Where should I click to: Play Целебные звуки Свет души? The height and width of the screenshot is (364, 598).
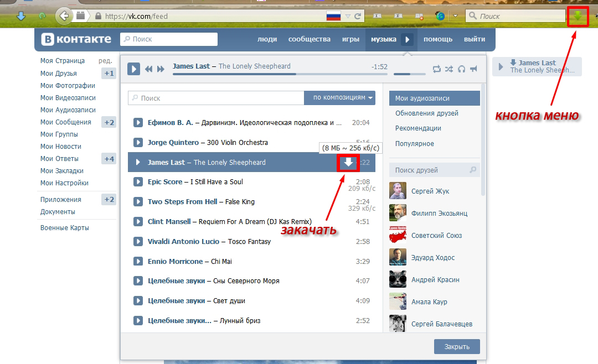coord(138,301)
